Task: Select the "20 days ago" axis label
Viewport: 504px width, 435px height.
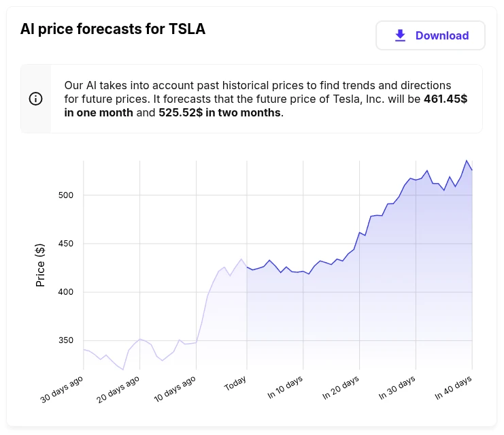Action: [x=120, y=389]
